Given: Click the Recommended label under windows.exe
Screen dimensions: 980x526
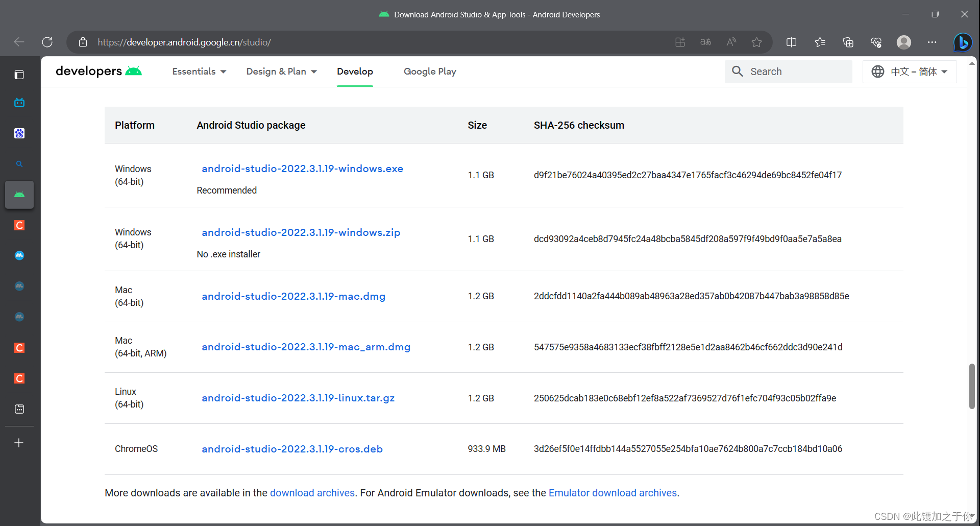Looking at the screenshot, I should click(x=227, y=190).
